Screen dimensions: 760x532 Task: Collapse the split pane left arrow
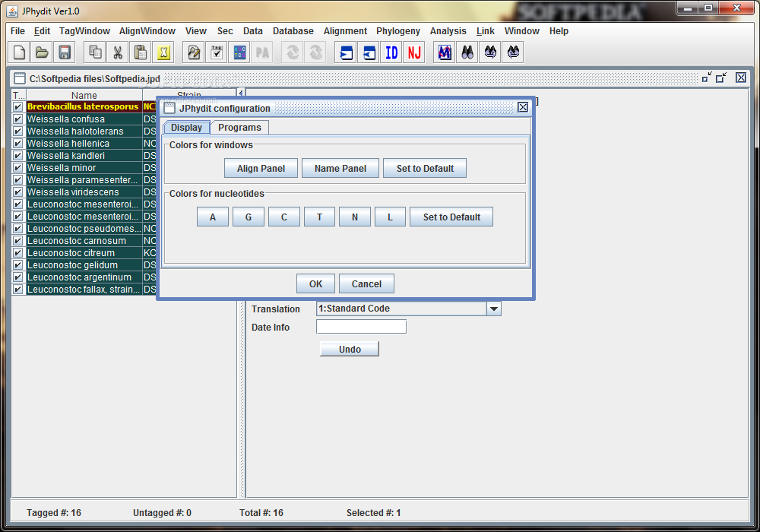tap(241, 92)
